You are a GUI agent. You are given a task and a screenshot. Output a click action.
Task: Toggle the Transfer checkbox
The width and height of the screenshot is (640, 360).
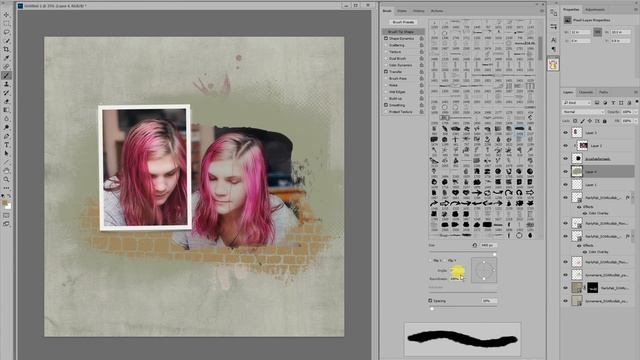tap(386, 72)
